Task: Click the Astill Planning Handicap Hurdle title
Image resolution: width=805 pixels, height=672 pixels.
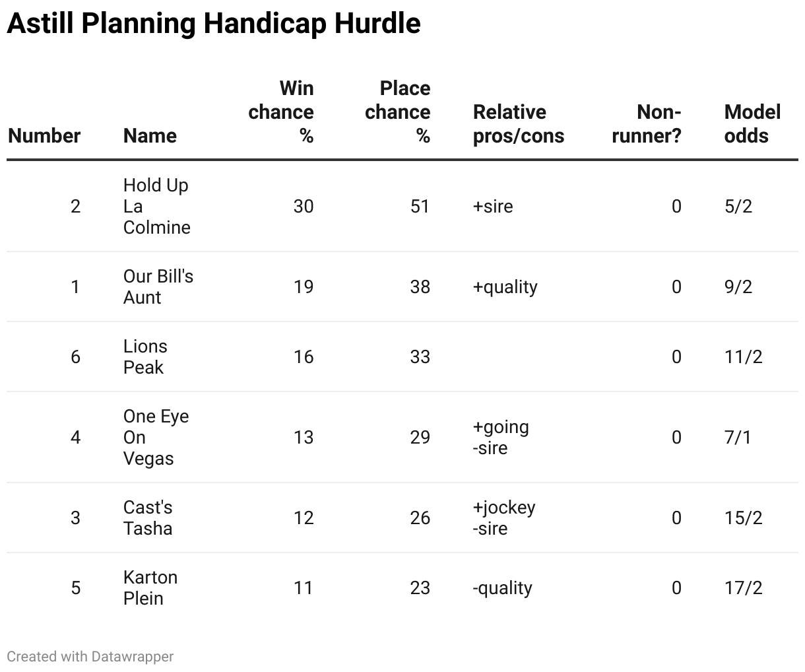Action: pos(214,24)
